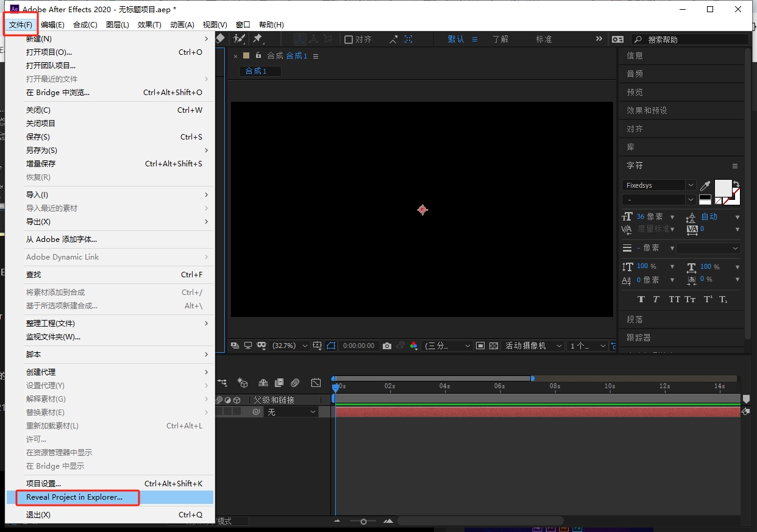Screen dimensions: 757x532
Task: Expand the 效果和预设 panel
Action: pyautogui.click(x=647, y=110)
